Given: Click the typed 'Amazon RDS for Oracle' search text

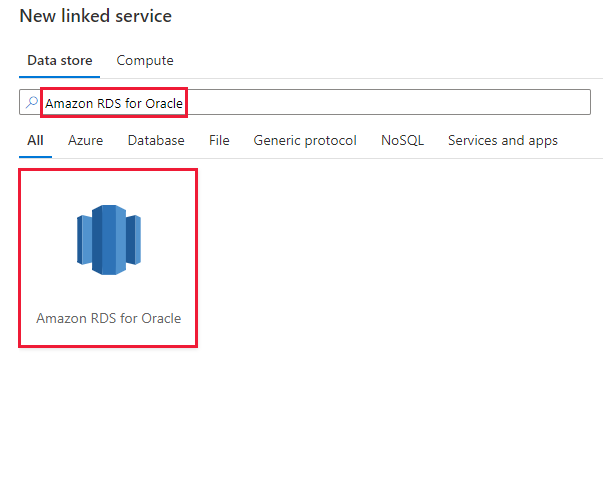Looking at the screenshot, I should tap(114, 103).
